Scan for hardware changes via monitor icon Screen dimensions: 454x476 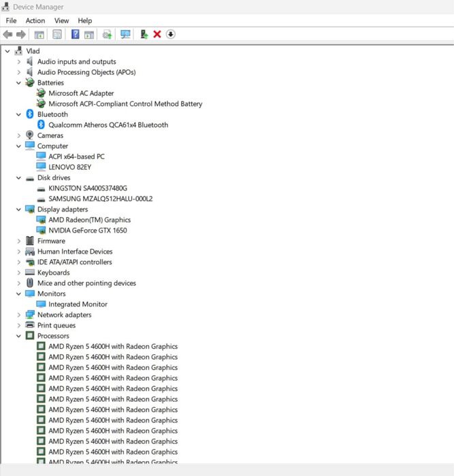pyautogui.click(x=125, y=34)
